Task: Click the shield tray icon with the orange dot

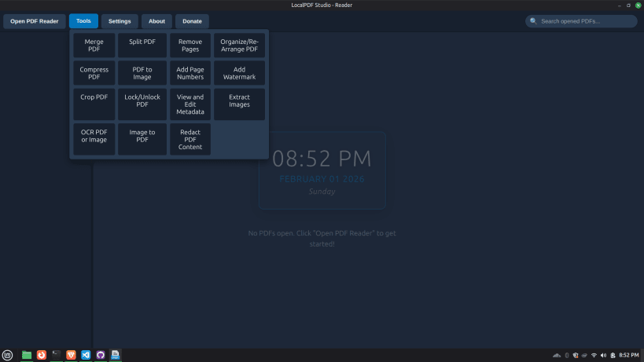Action: (576, 356)
